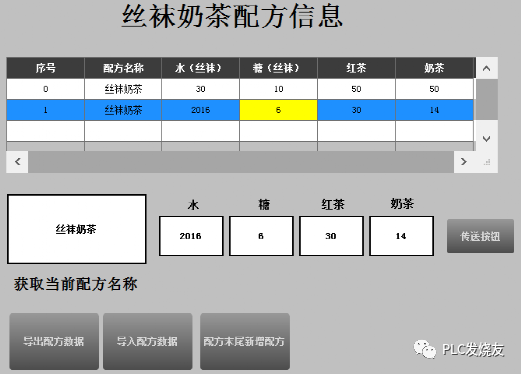This screenshot has height=374, width=521.
Task: Click the empty 序号 cell in third row
Action: click(45, 131)
